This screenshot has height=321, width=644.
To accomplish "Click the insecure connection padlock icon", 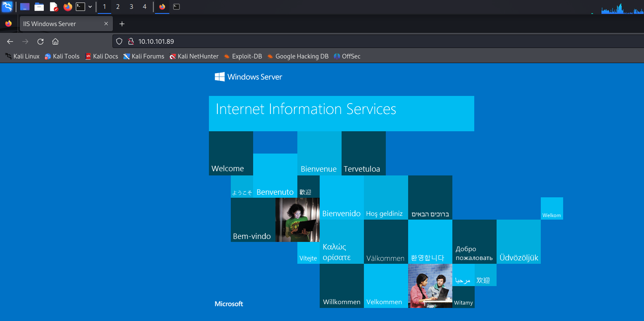I will coord(131,42).
